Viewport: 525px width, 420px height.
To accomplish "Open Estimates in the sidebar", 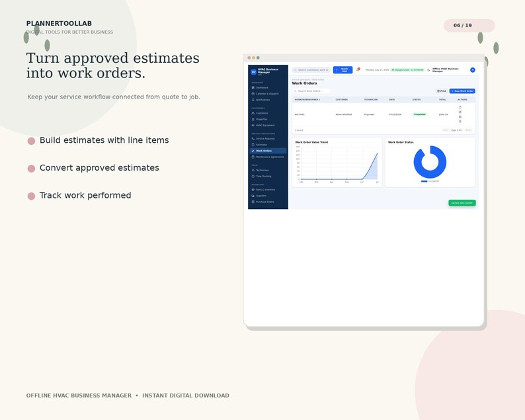I will click(x=267, y=145).
